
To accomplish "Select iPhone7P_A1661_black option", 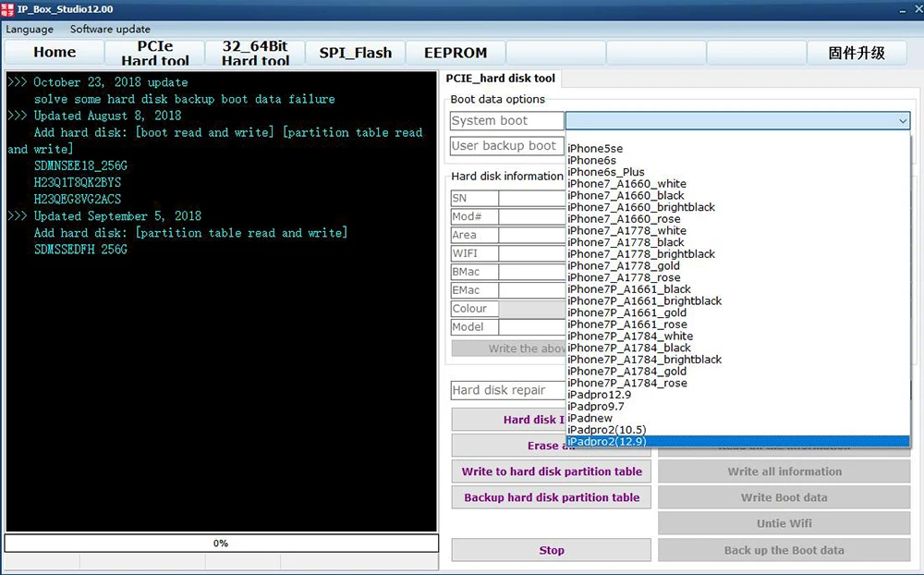I will [x=737, y=289].
